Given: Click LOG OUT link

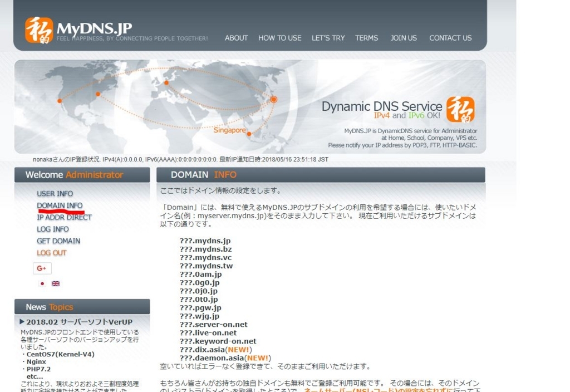Looking at the screenshot, I should pyautogui.click(x=52, y=253).
